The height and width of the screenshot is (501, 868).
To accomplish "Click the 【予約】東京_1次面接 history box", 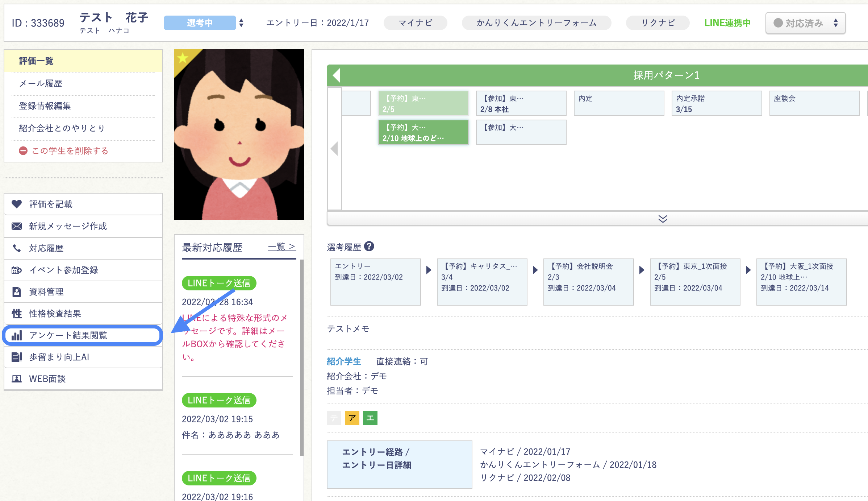I will coord(695,282).
